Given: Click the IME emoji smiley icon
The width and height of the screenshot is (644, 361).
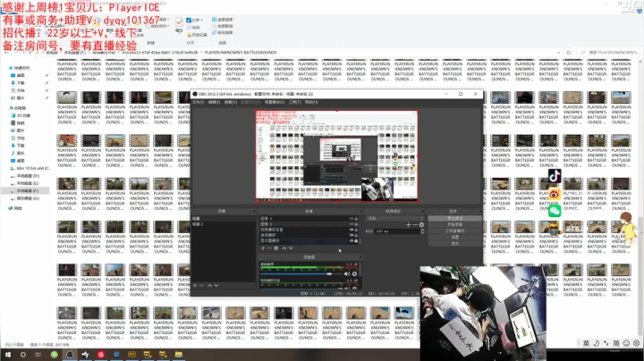Looking at the screenshot, I should [x=626, y=343].
